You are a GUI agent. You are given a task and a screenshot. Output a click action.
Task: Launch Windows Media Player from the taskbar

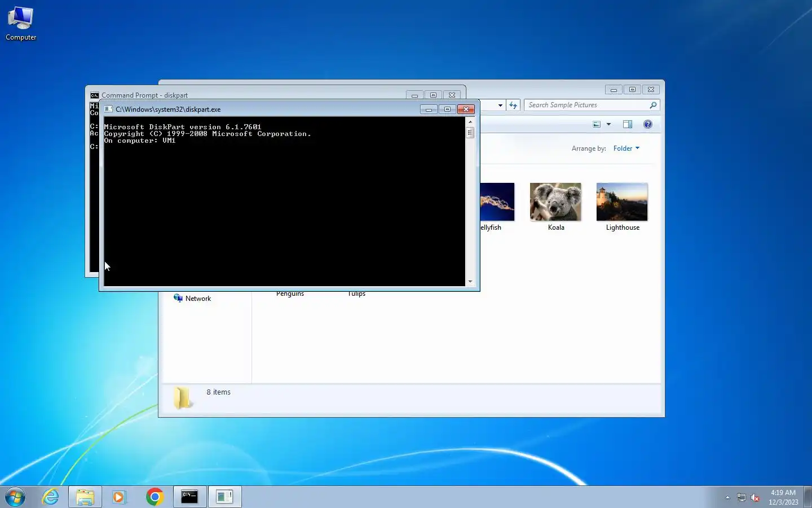119,497
